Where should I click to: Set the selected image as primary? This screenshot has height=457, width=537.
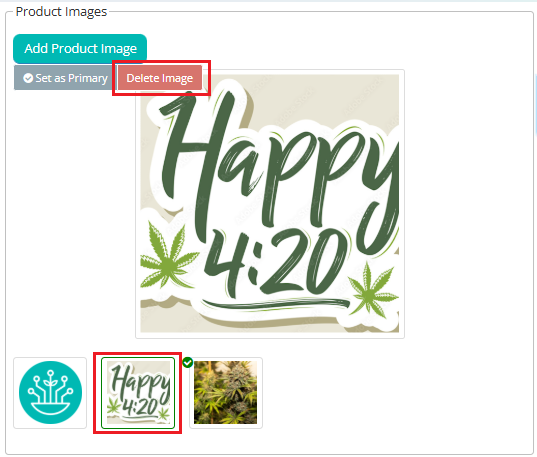click(65, 78)
